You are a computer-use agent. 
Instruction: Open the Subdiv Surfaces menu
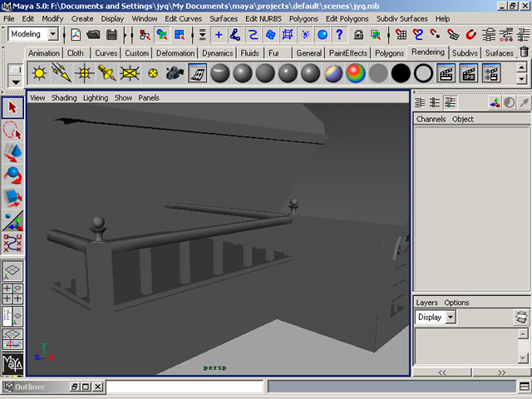[x=401, y=19]
